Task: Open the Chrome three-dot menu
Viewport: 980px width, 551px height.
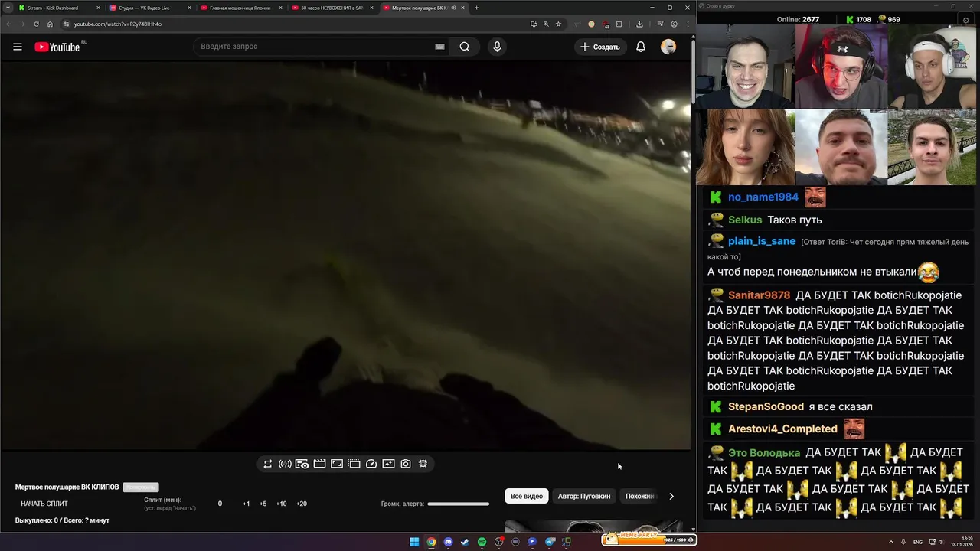Action: pos(687,24)
